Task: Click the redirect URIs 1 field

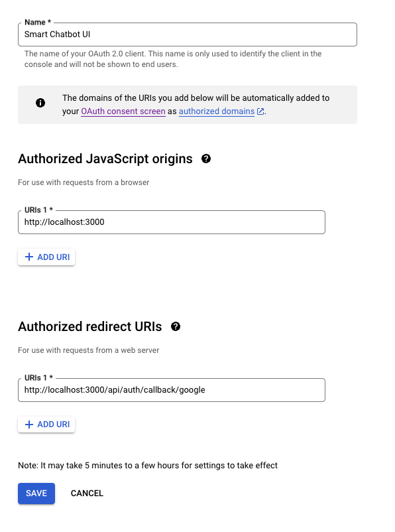Action: (171, 389)
